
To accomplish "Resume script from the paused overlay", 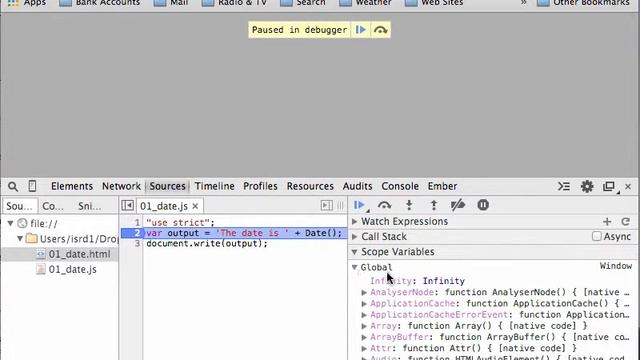I will click(360, 30).
